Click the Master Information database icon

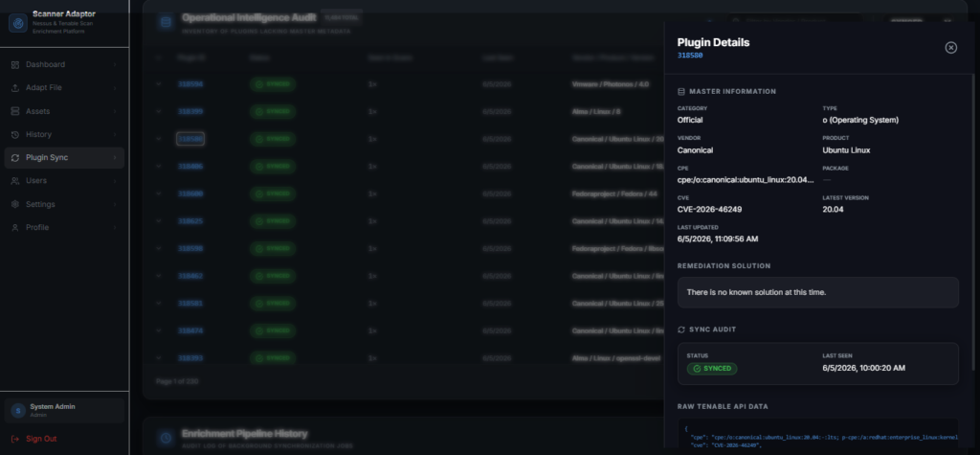coord(681,91)
